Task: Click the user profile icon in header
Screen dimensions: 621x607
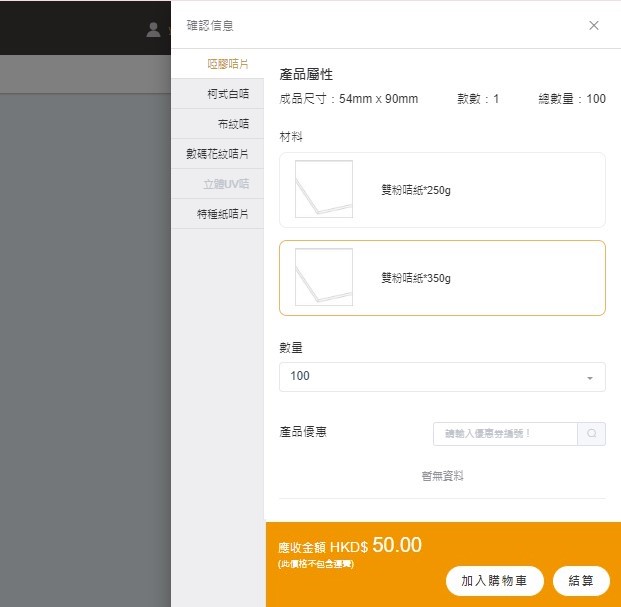Action: tap(154, 29)
